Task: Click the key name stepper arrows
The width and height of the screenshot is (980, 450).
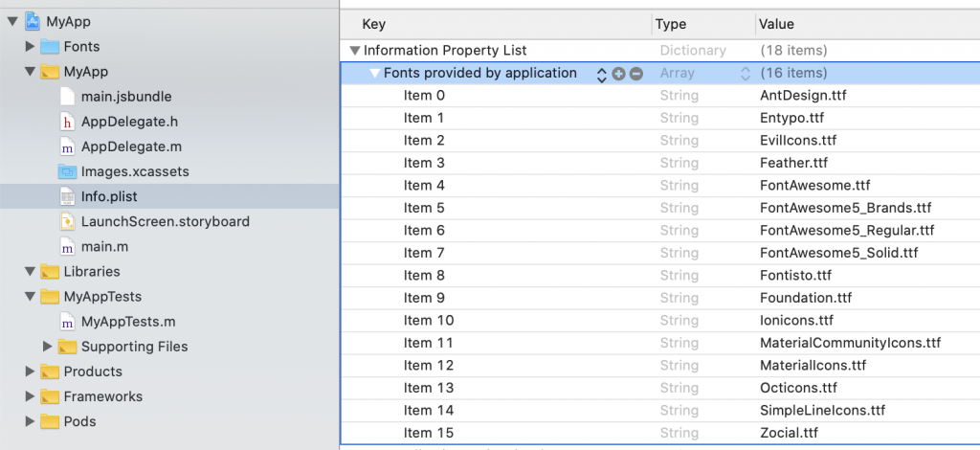Action: pos(602,74)
